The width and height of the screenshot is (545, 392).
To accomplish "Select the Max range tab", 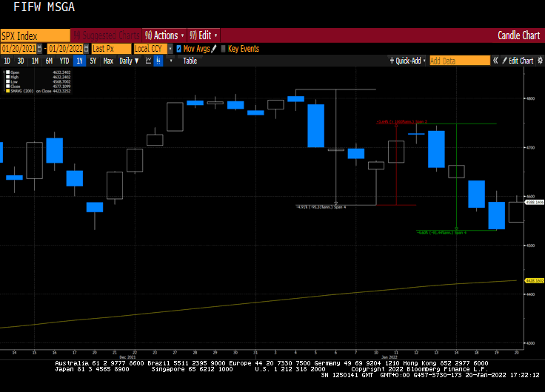I will (x=108, y=61).
